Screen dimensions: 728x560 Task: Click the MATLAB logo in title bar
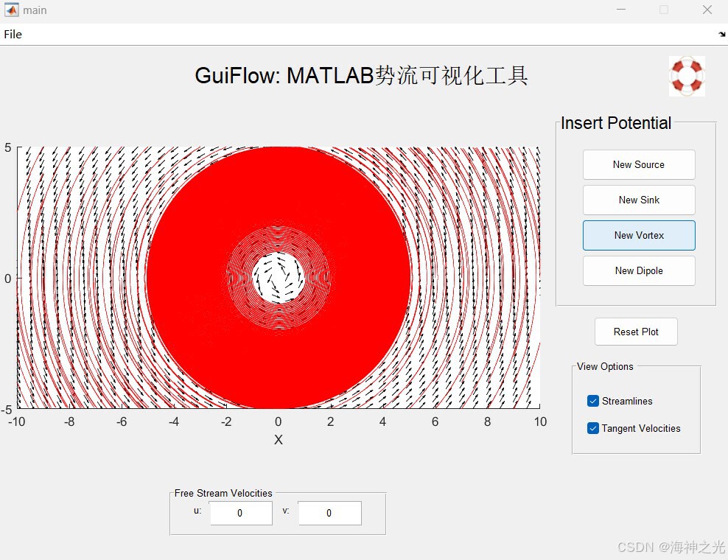[12, 10]
